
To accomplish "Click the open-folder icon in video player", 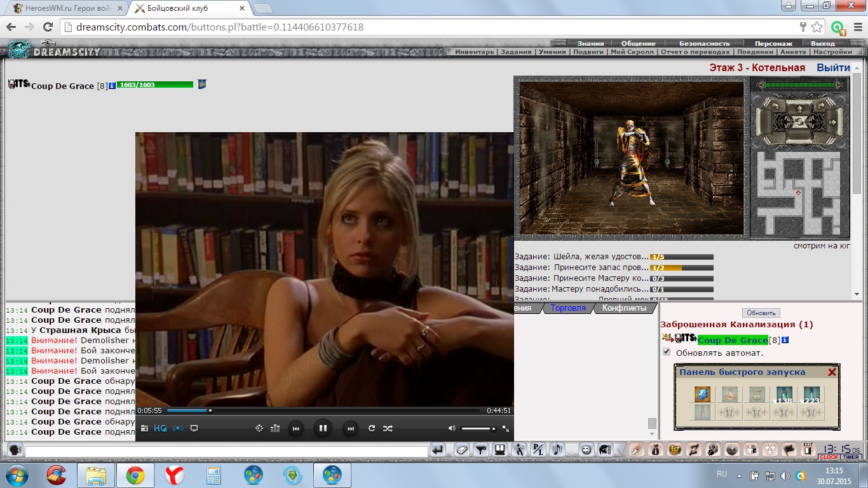I will click(x=144, y=428).
